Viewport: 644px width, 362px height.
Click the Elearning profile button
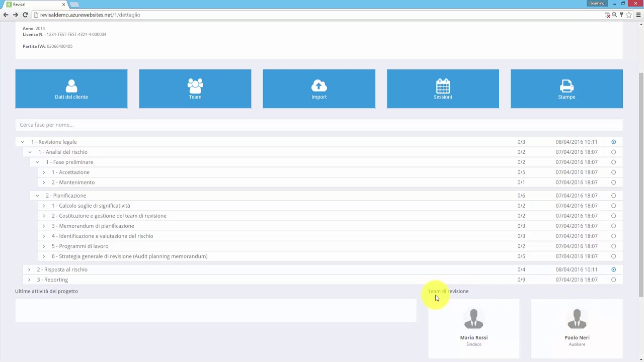point(597,4)
